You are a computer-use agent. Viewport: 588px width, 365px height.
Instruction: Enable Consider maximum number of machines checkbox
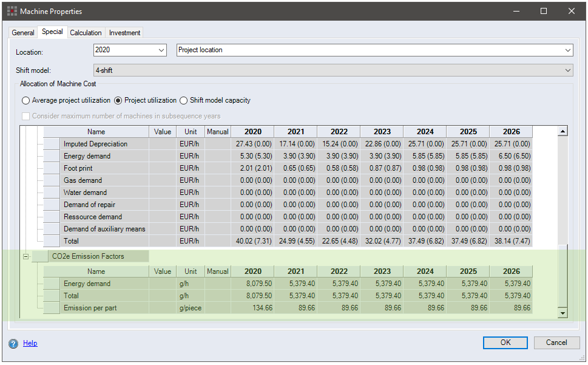[25, 116]
